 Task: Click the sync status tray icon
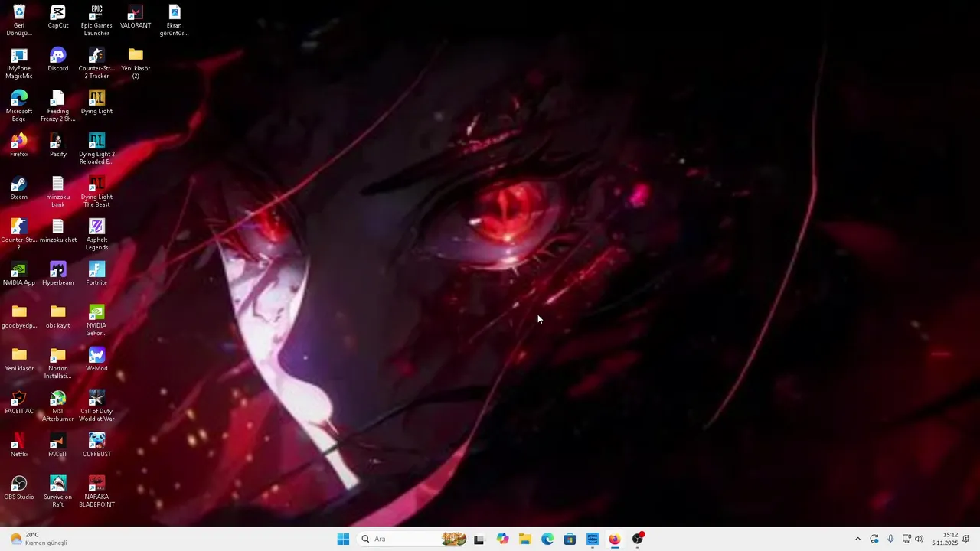pos(874,539)
